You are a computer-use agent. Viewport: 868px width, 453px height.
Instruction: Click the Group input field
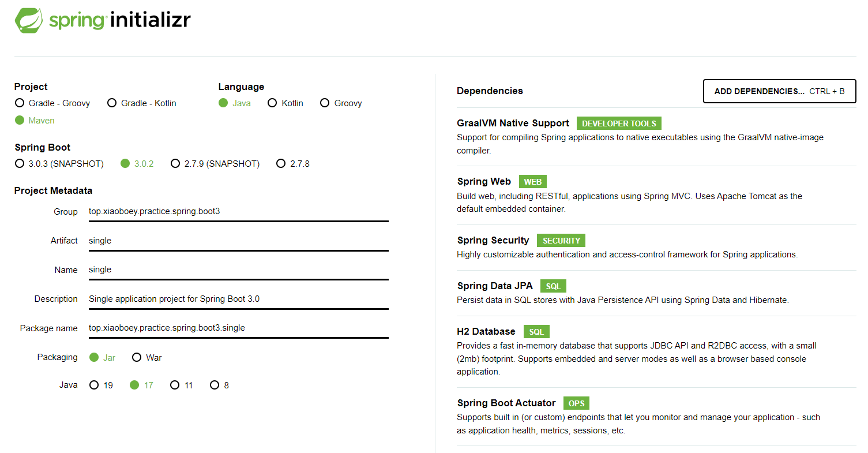tap(238, 212)
